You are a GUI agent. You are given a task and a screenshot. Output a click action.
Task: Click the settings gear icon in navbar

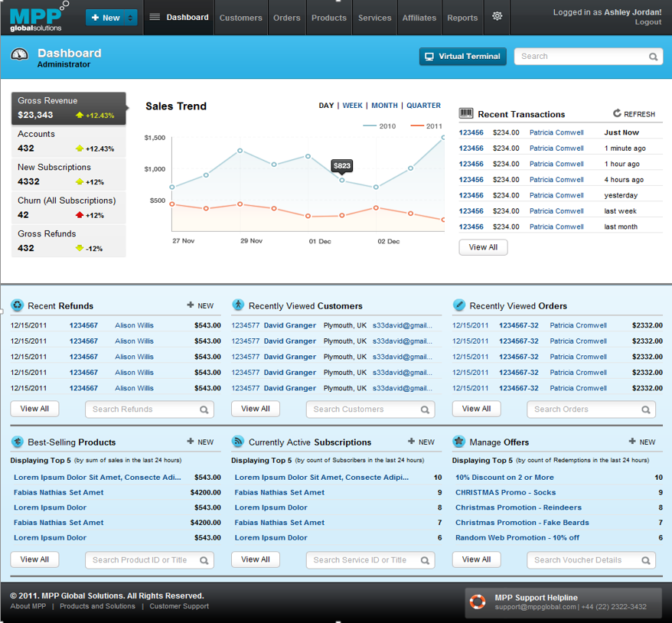[497, 16]
